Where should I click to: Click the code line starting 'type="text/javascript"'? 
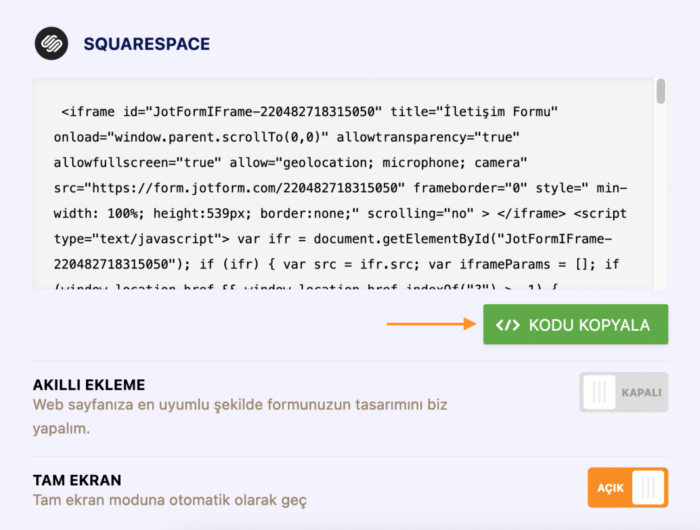(333, 239)
